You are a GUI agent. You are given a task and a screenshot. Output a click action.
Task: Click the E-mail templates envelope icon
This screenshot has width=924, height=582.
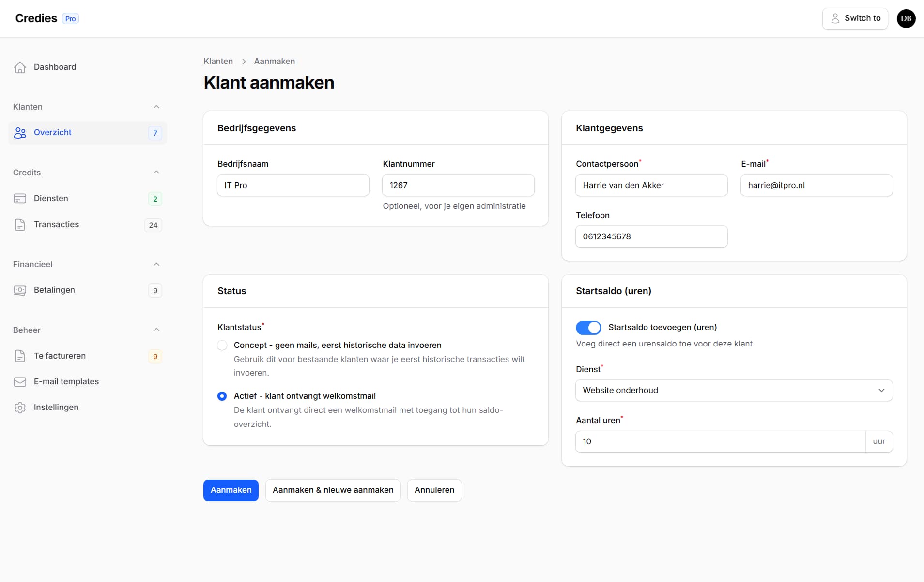click(20, 381)
